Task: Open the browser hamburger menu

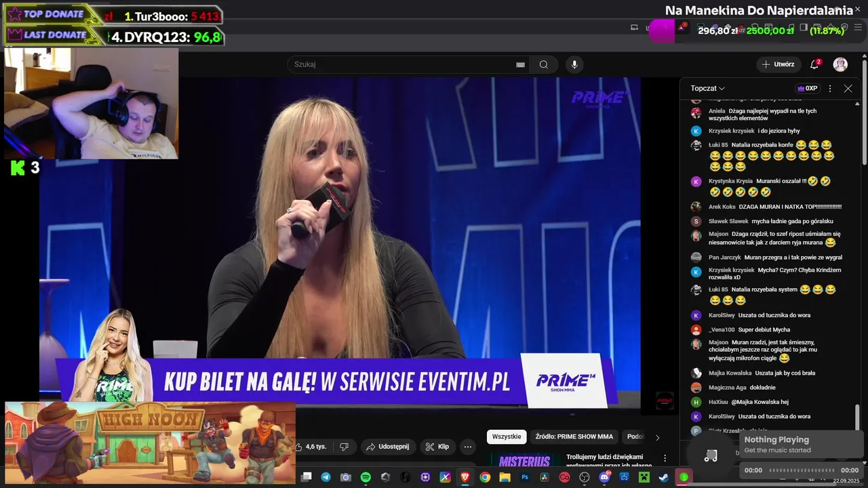Action: click(x=859, y=27)
